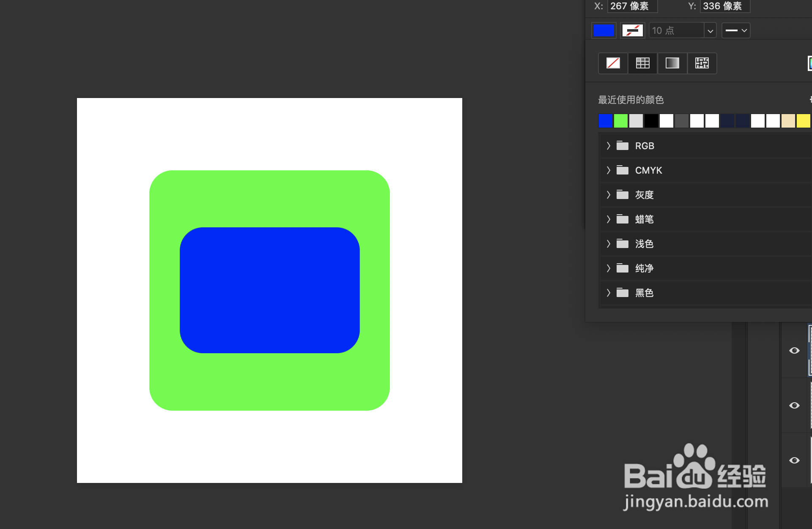Pick the green recently used color
The height and width of the screenshot is (529, 812).
[x=620, y=121]
